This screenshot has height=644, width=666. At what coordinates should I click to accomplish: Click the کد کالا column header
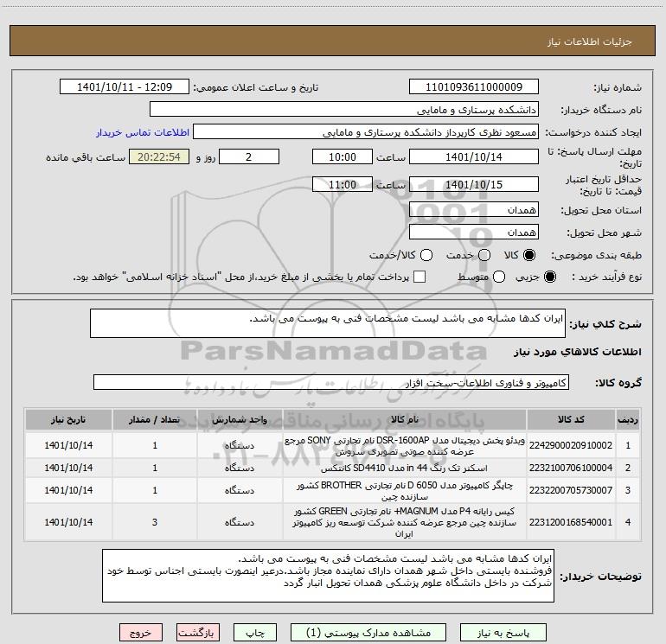point(571,419)
